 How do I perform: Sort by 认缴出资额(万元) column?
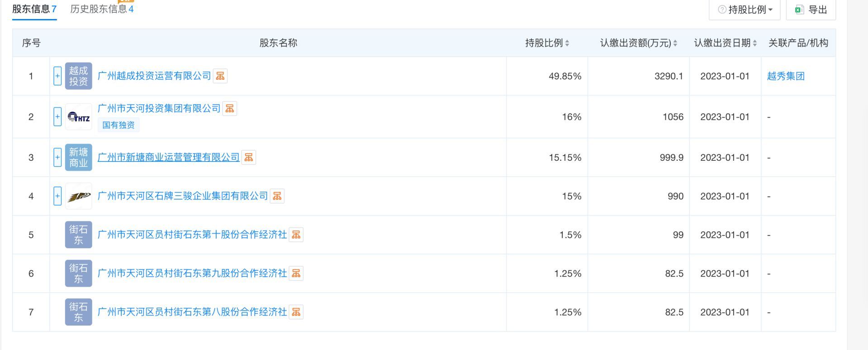pyautogui.click(x=675, y=43)
